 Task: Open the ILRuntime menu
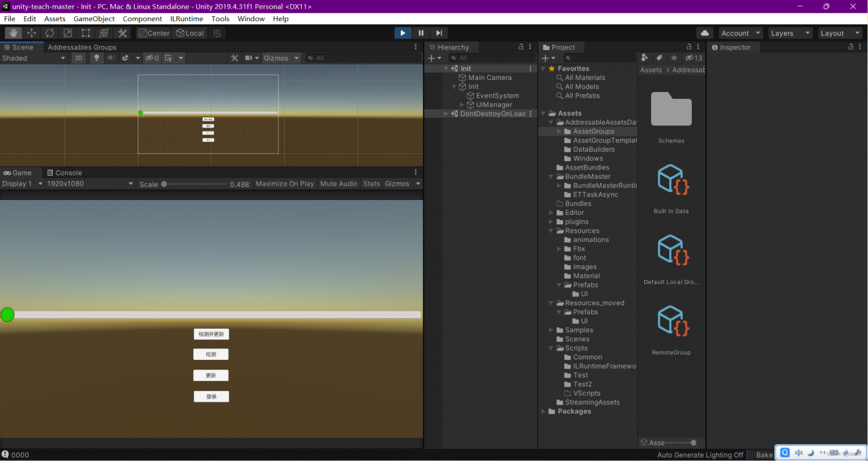186,19
